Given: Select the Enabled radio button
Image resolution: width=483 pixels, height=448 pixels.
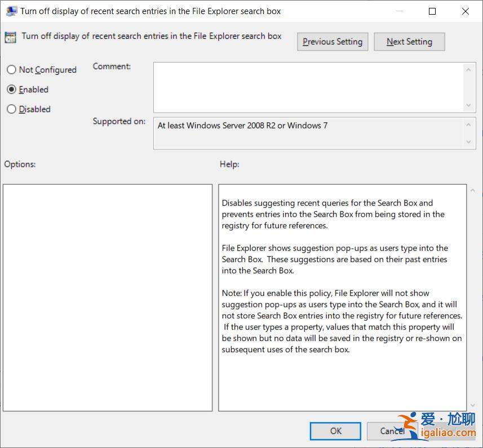Looking at the screenshot, I should (x=11, y=90).
